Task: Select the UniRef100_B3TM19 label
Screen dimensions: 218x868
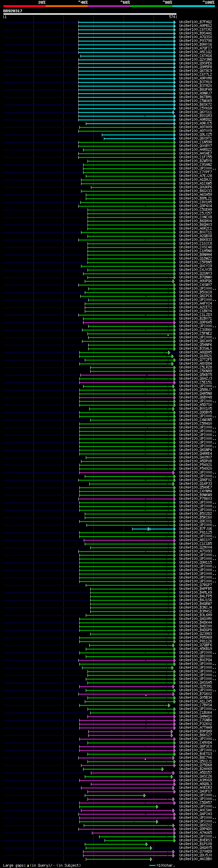Action: 196,82
